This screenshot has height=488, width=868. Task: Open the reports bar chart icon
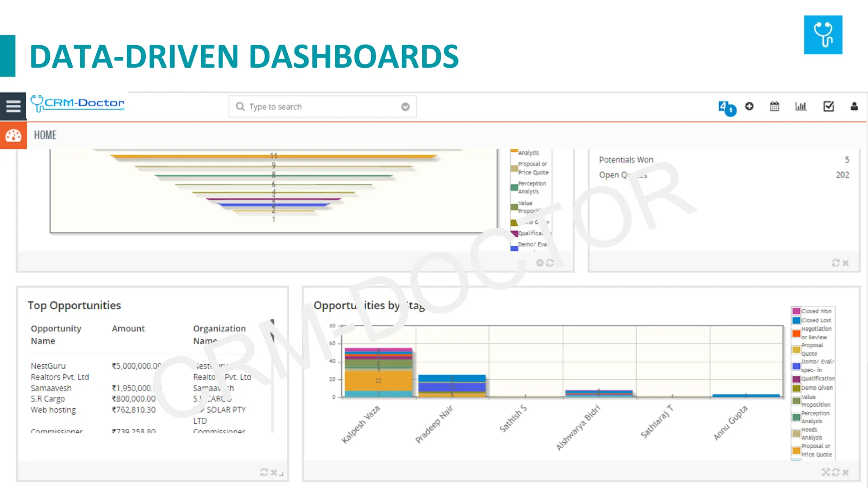[801, 106]
